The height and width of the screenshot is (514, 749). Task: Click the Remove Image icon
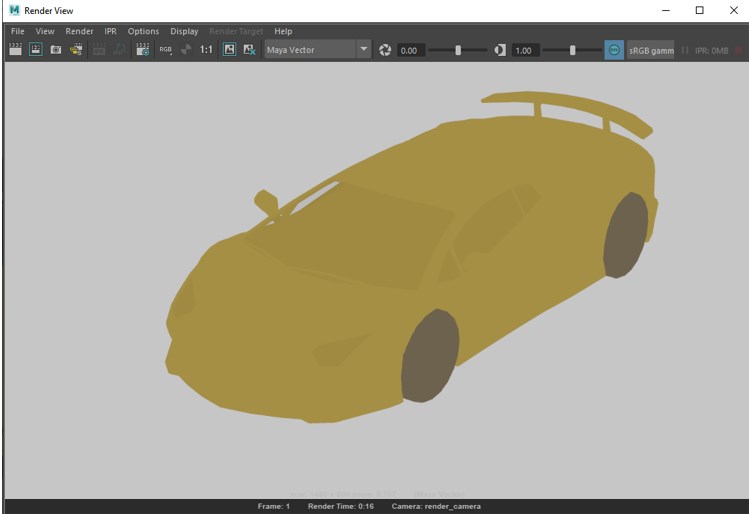click(x=249, y=50)
